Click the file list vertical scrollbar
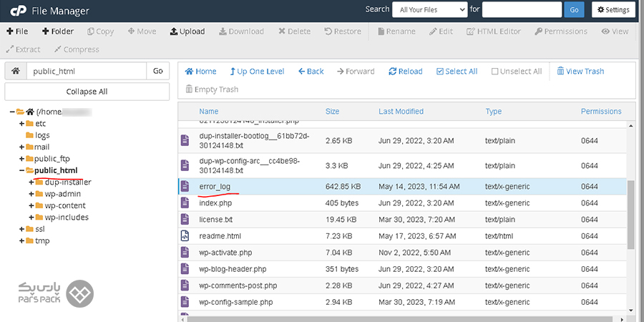Viewport: 644px width, 322px height. (x=631, y=215)
